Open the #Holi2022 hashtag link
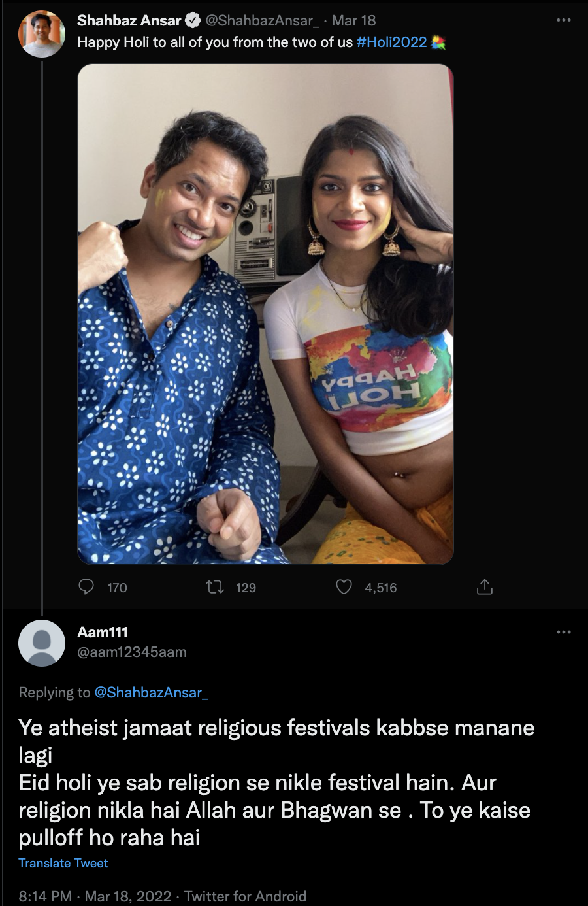588x906 pixels. click(391, 42)
